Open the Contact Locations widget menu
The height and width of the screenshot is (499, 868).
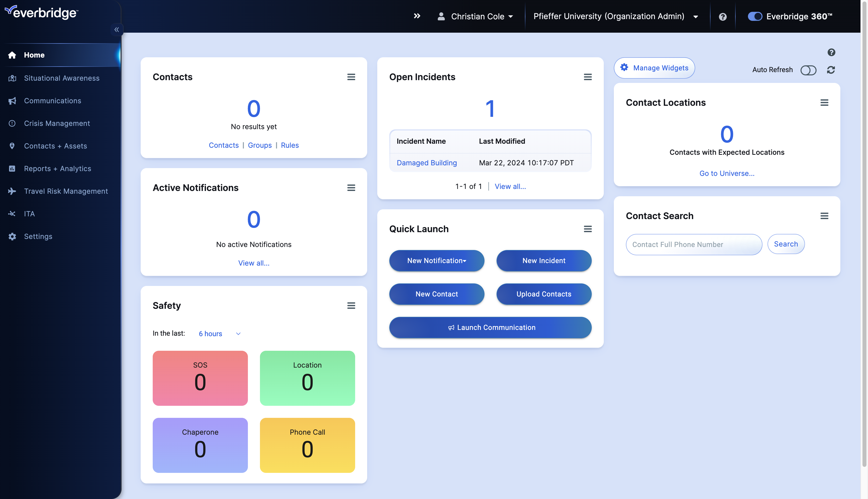[825, 103]
